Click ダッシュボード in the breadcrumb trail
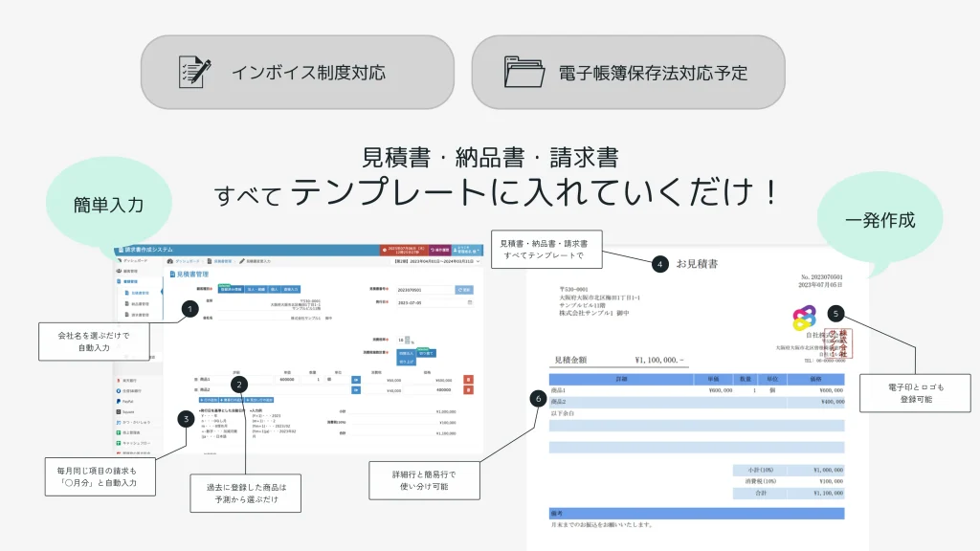This screenshot has width=980, height=551. point(184,261)
